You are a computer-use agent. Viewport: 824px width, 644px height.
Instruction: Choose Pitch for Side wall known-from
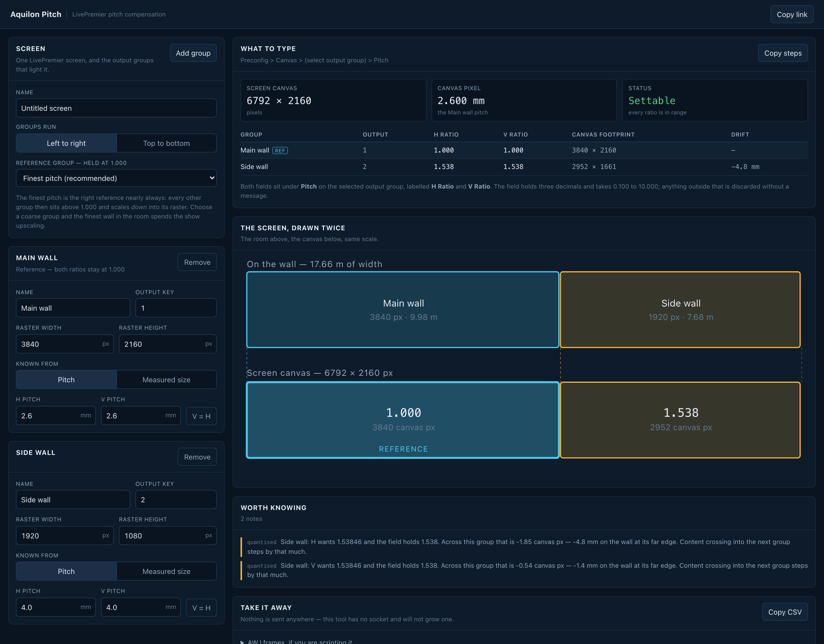tap(66, 571)
